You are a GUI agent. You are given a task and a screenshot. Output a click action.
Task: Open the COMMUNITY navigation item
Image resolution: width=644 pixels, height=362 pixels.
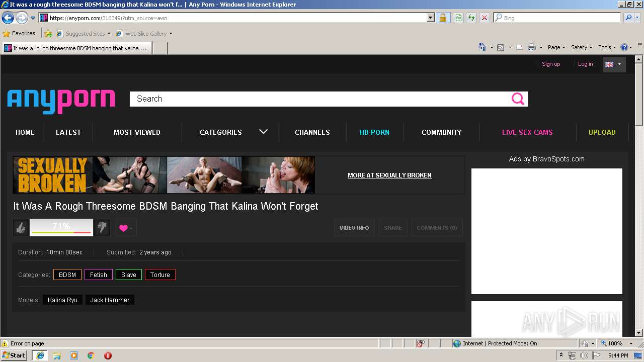pos(442,132)
